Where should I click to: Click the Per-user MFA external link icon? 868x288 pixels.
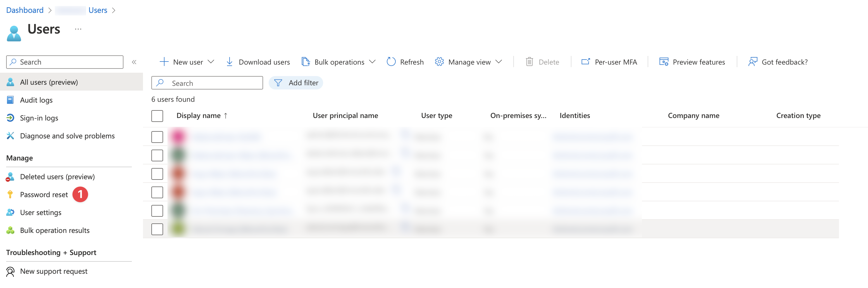tap(585, 62)
